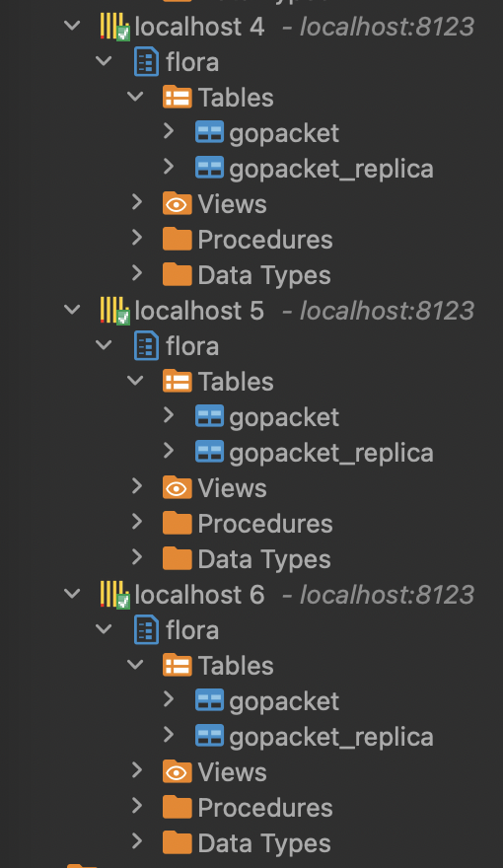Collapse the localhost 5 connection node

(72, 310)
